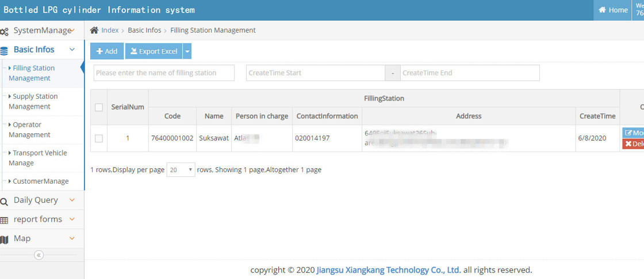Expand the Daily Query menu chevron
Screen dimensions: 644x279
(x=72, y=200)
